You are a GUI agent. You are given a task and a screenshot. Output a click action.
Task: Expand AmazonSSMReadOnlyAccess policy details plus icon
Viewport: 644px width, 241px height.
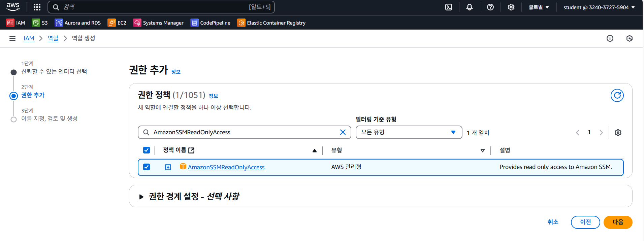(168, 167)
